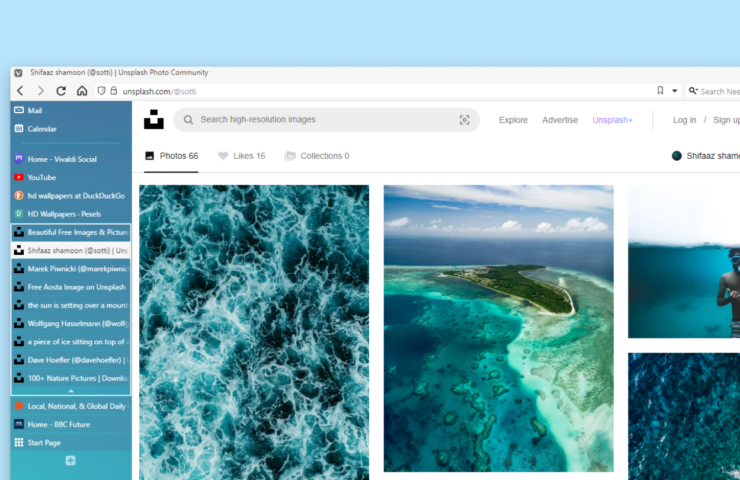Switch to Home - BBC Future tab

click(x=71, y=424)
